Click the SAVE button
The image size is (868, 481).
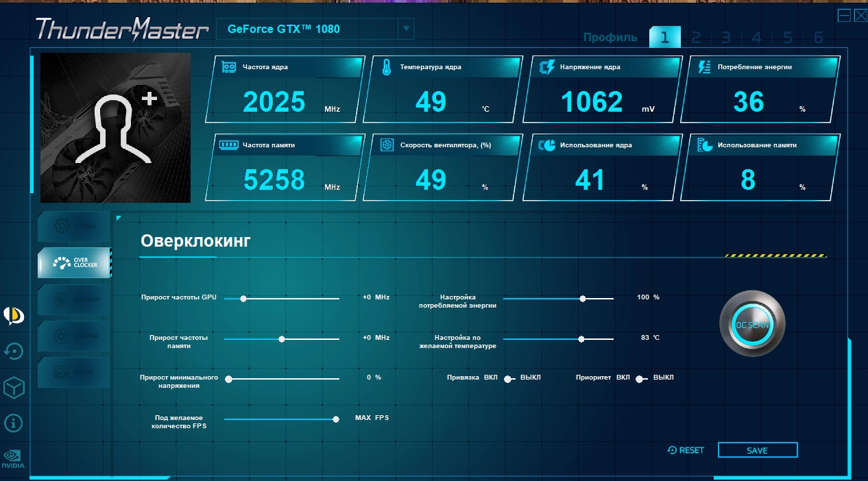[758, 450]
